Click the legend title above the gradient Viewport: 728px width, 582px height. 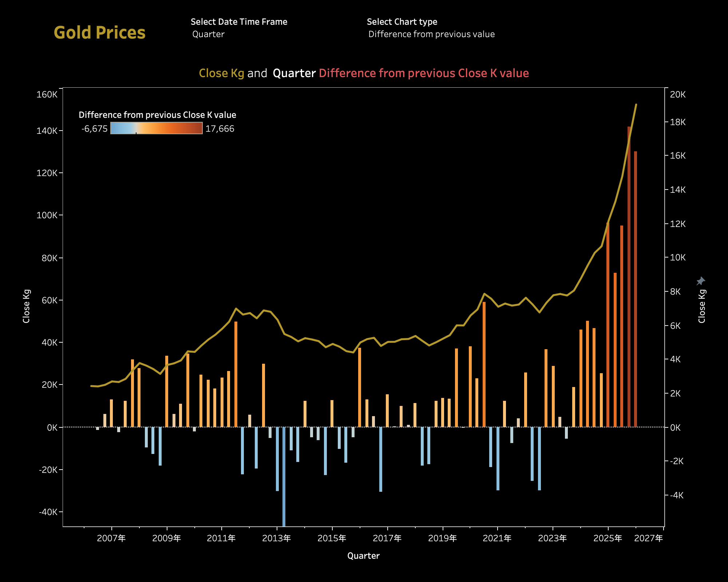(157, 115)
